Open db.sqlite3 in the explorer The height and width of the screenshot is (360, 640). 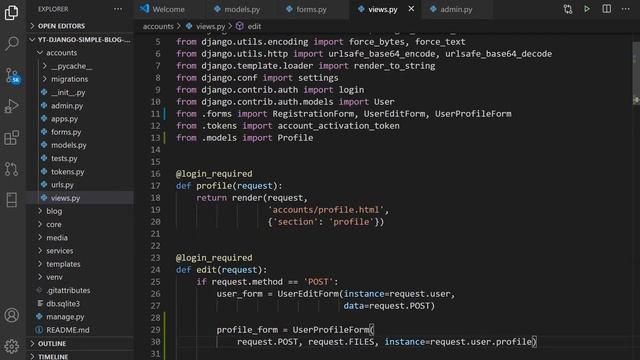pos(80,304)
